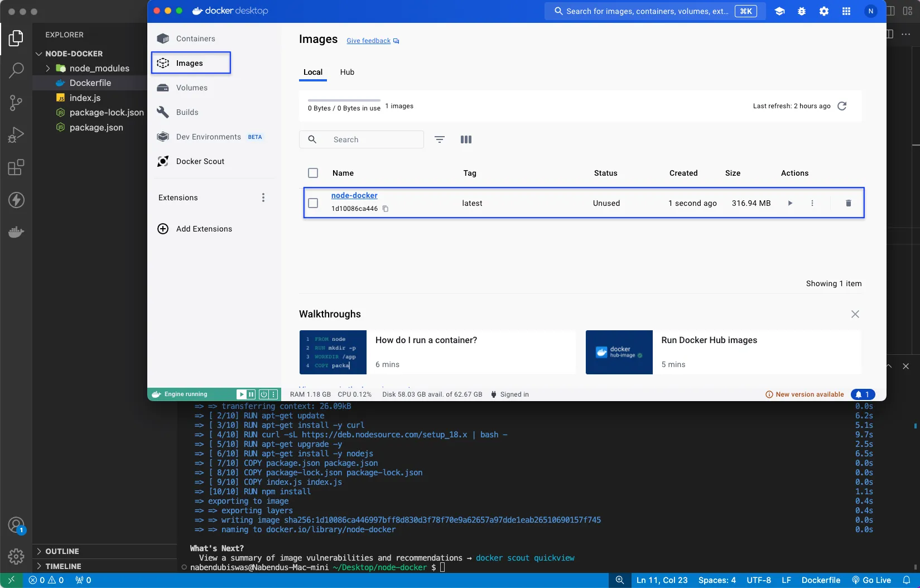Collapse the NODE-DOCKER project tree
Screen dimensions: 920x588
coord(38,54)
